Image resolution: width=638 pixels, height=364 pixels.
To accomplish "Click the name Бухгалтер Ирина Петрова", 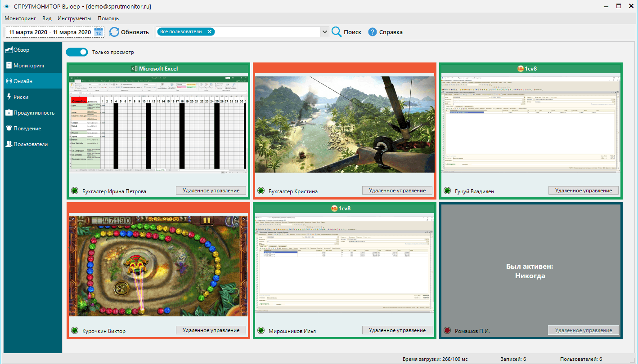I will tap(114, 191).
